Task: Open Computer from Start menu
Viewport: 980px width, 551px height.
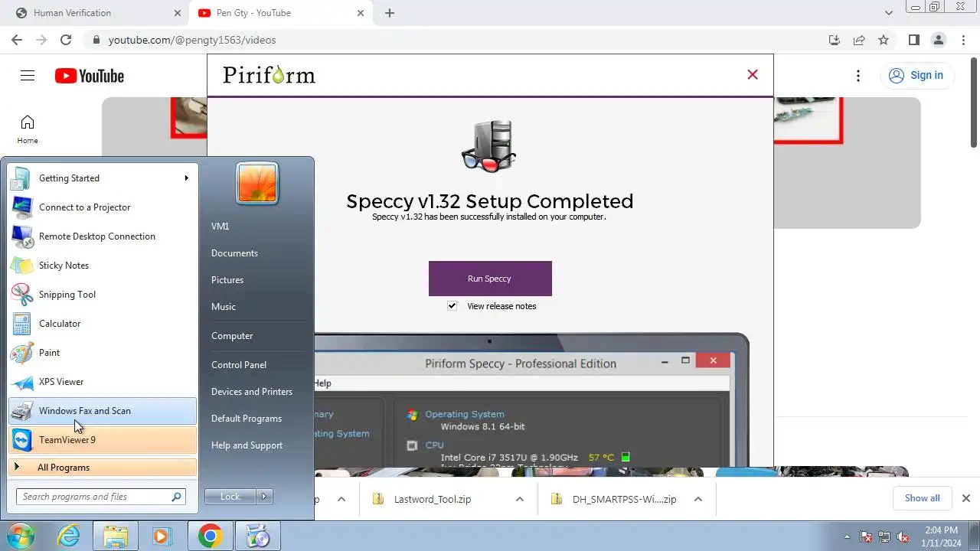Action: tap(232, 336)
